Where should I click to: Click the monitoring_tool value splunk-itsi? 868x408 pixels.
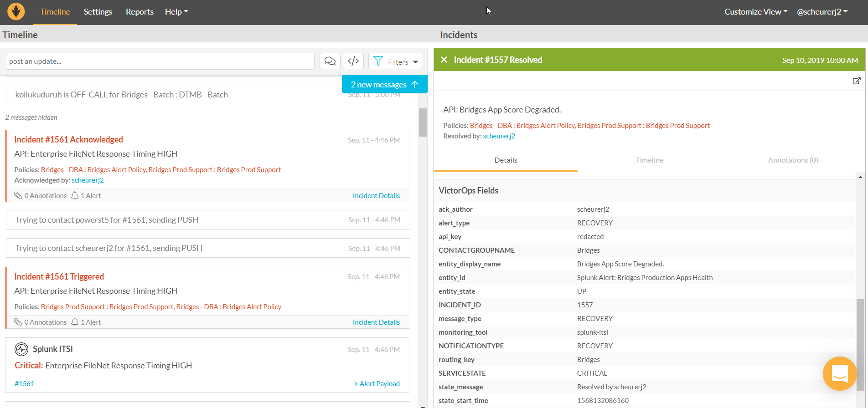tap(593, 332)
